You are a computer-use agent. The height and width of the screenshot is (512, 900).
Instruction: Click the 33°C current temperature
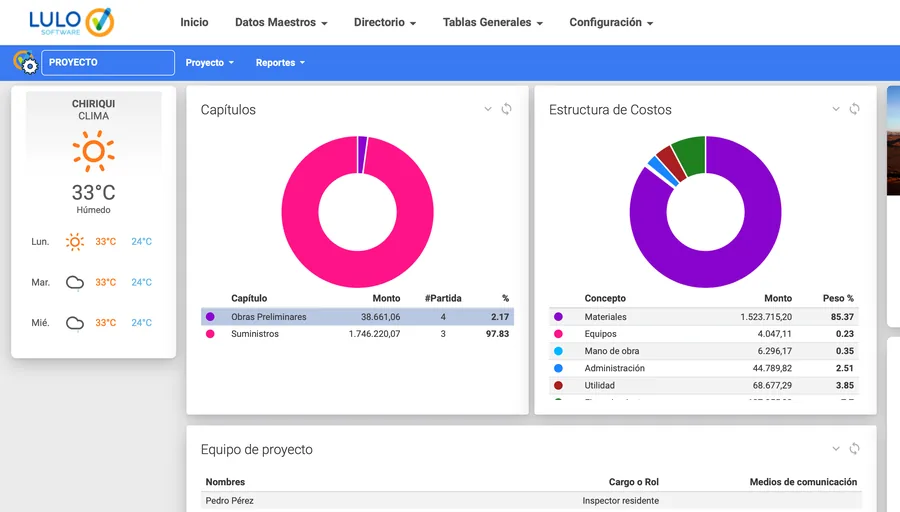point(94,192)
